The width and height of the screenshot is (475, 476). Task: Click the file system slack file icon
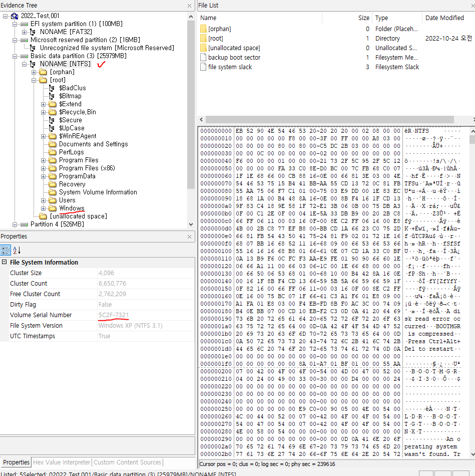203,67
